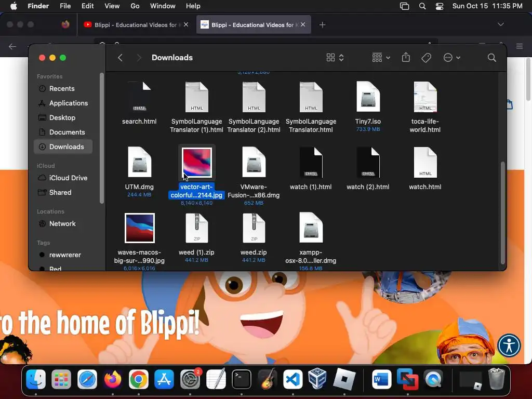Select Recents in the Finder sidebar

pos(63,88)
